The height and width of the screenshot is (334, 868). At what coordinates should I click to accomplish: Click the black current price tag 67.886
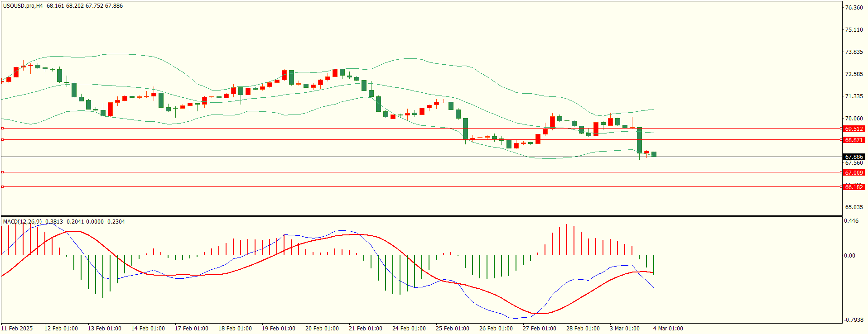(854, 157)
